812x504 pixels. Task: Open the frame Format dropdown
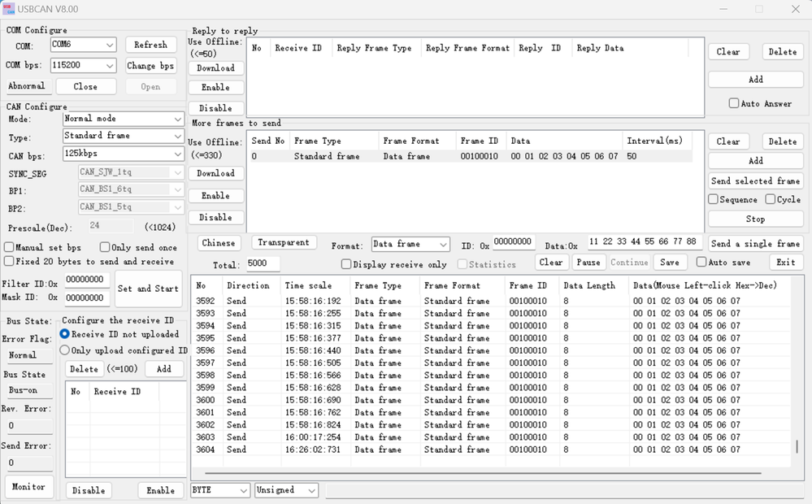(410, 244)
